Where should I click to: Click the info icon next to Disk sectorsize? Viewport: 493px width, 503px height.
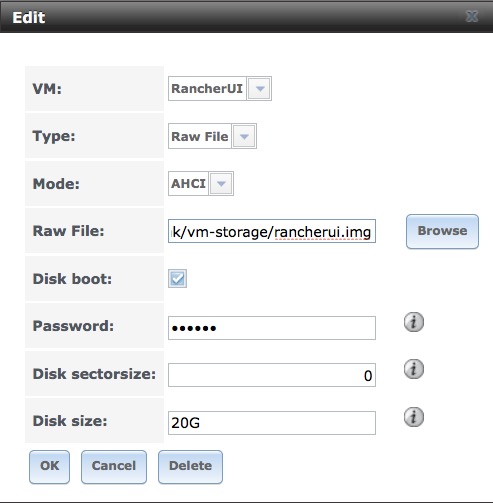(414, 369)
